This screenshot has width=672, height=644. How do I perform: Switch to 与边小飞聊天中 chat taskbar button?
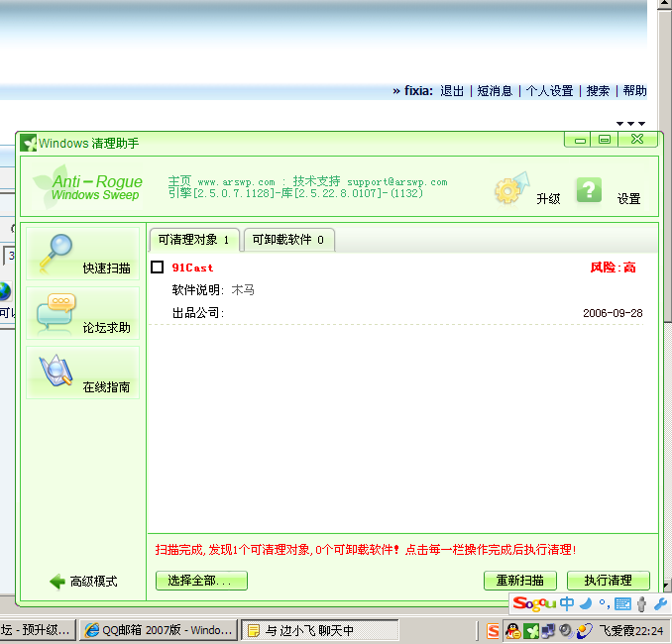(x=320, y=630)
